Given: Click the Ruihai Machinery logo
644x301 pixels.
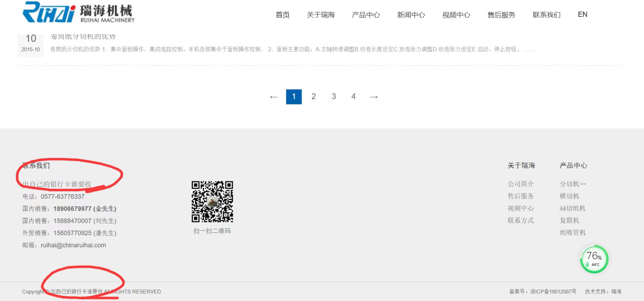Looking at the screenshot, I should [79, 13].
